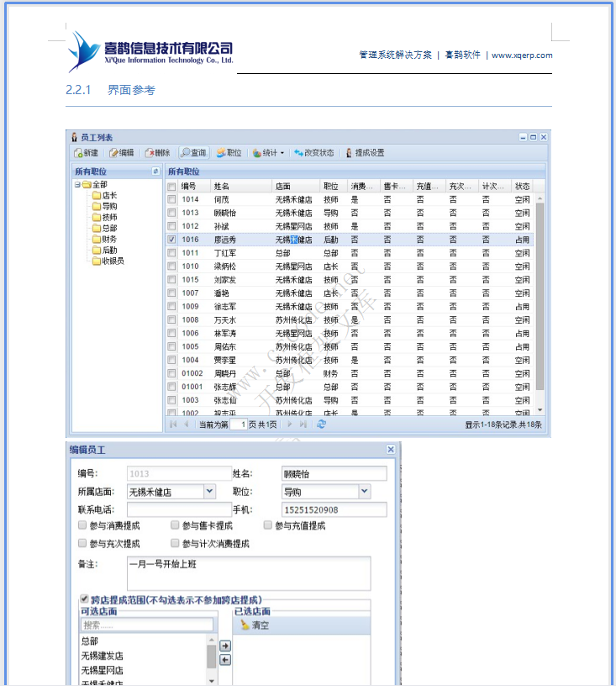The width and height of the screenshot is (616, 686).
Task: Sort by the 编号 column header
Action: click(195, 187)
